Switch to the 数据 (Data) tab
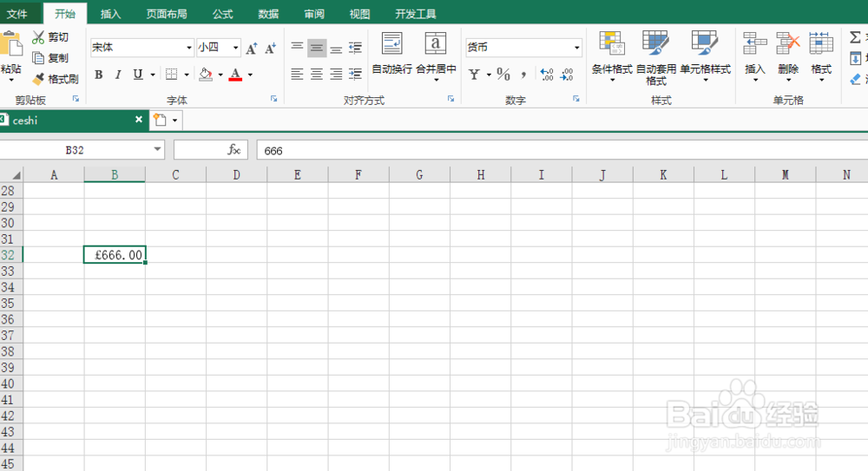This screenshot has height=471, width=868. (268, 14)
